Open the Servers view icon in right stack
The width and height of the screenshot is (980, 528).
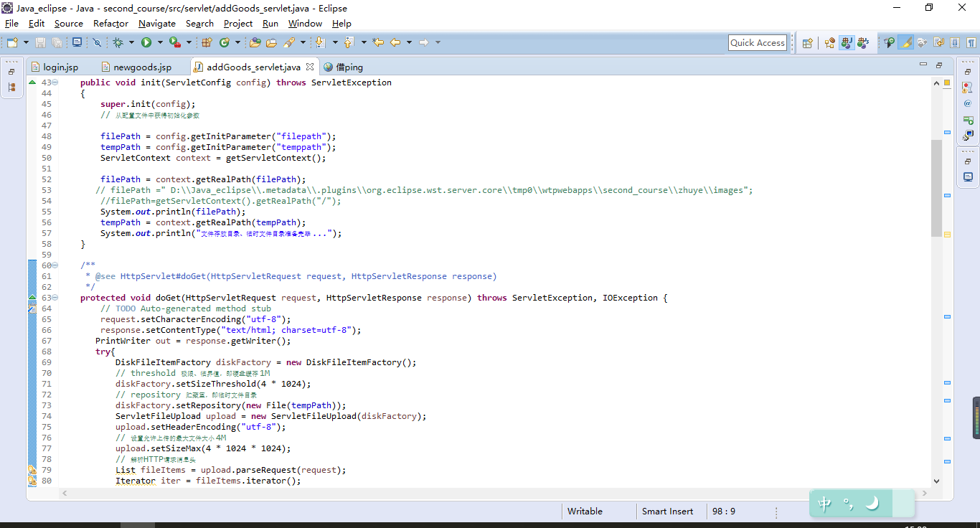click(x=968, y=119)
